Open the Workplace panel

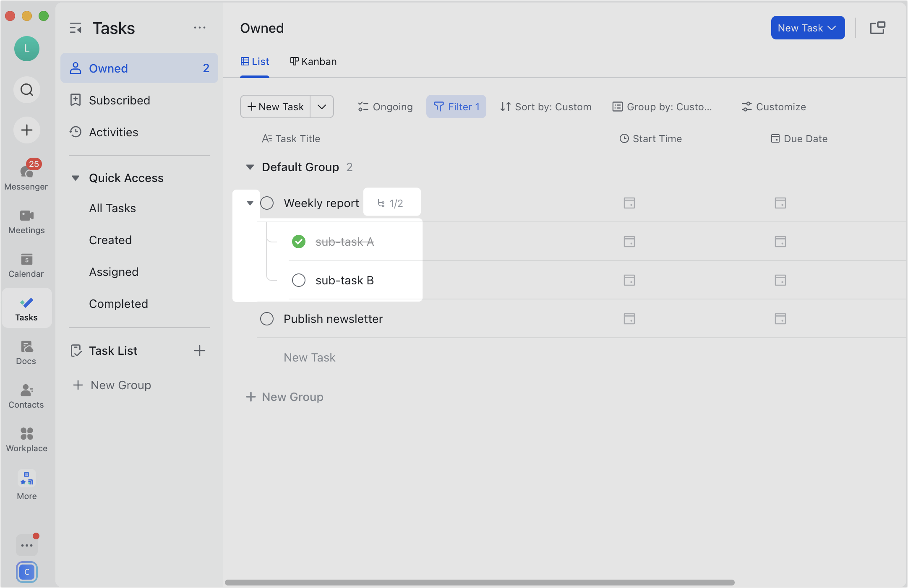pos(26,438)
